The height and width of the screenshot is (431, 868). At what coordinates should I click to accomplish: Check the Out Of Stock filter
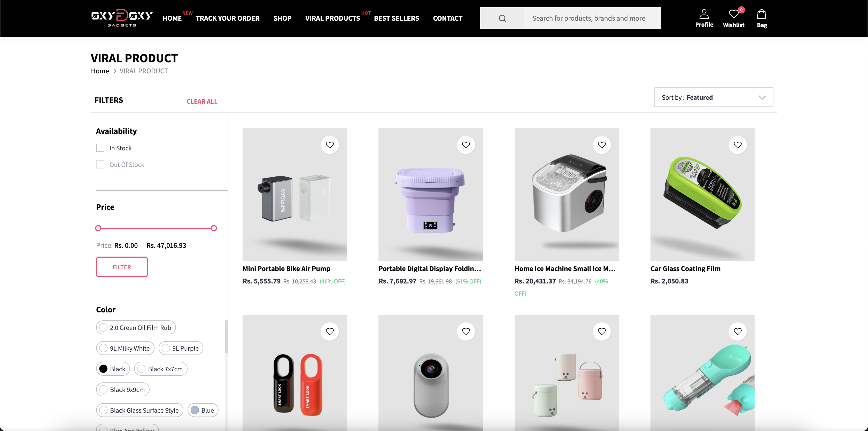click(x=100, y=164)
